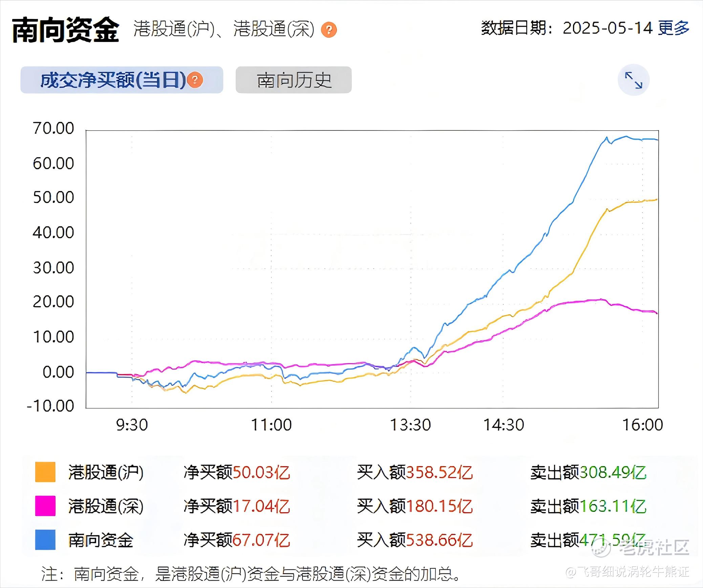Click -10.00 y-axis label
The height and width of the screenshot is (588, 703).
point(50,405)
